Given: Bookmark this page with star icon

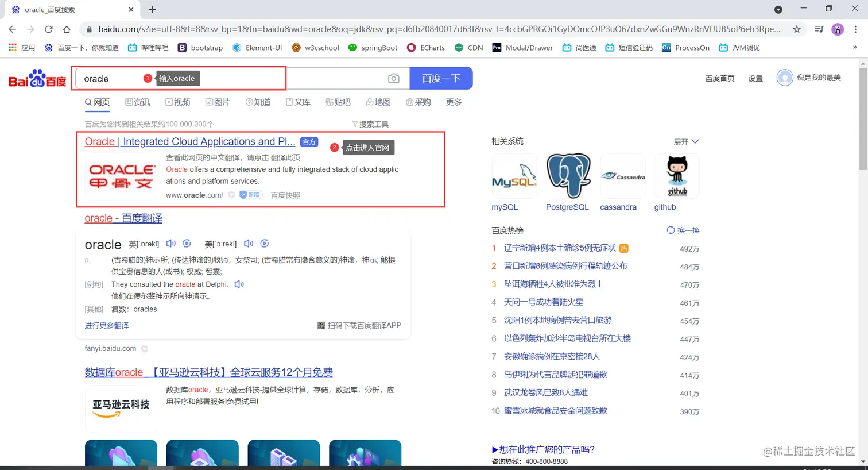Looking at the screenshot, I should 797,29.
